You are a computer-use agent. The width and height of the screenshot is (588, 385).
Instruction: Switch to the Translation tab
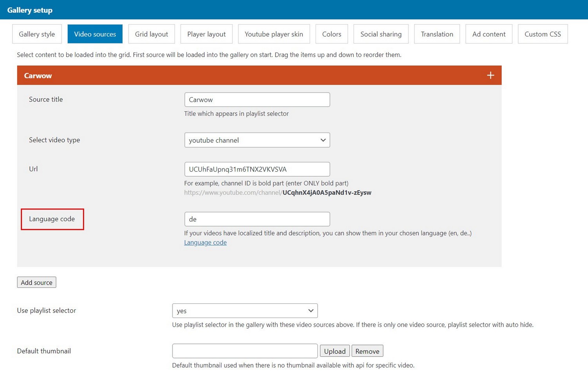coord(437,34)
